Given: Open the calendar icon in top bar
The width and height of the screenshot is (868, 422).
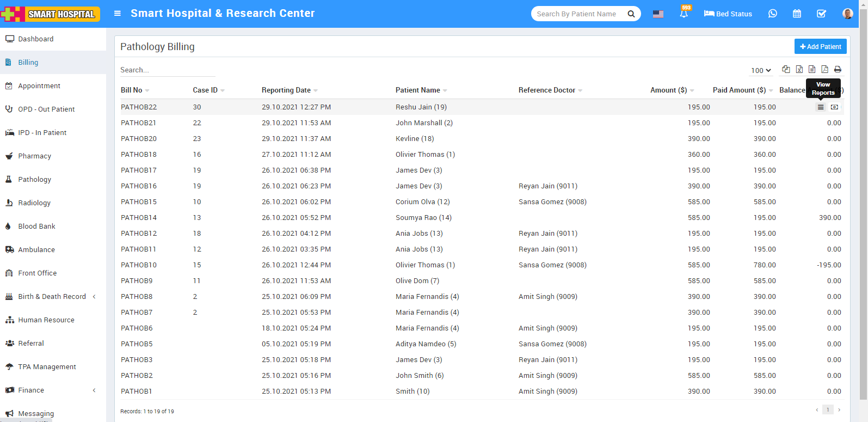Looking at the screenshot, I should (x=797, y=14).
